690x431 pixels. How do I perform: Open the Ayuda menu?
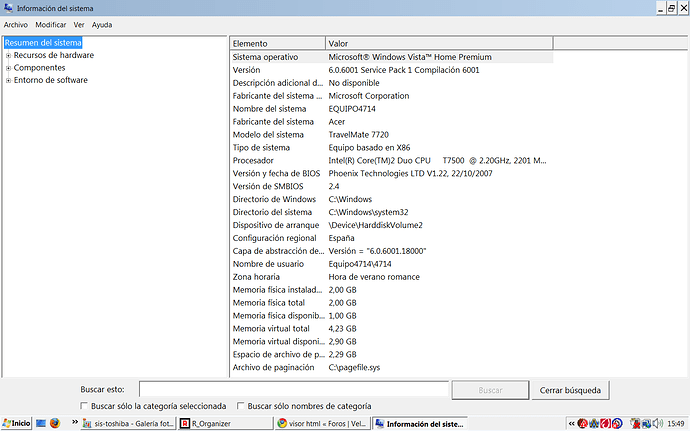pyautogui.click(x=102, y=25)
